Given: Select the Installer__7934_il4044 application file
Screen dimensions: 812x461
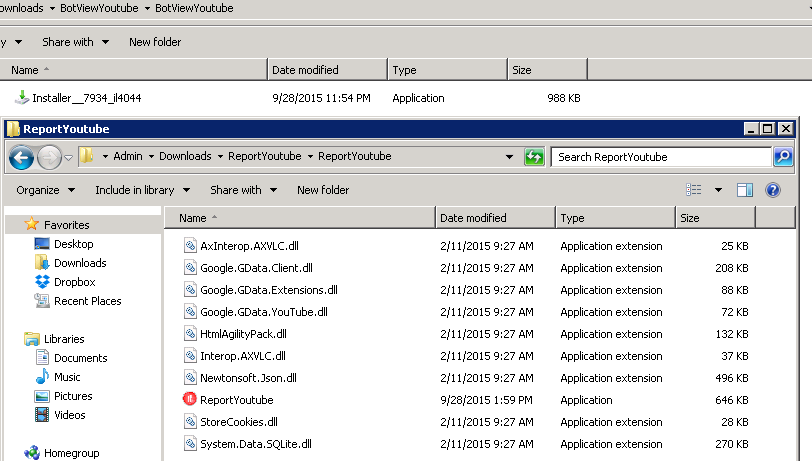Looking at the screenshot, I should 88,98.
